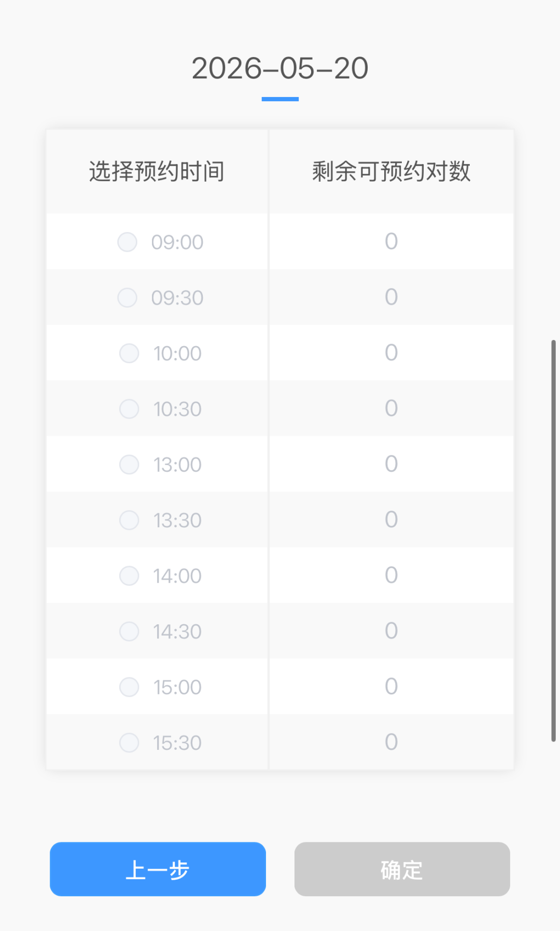Viewport: 560px width, 931px height.
Task: Select the 15:00 radio button
Action: (129, 687)
